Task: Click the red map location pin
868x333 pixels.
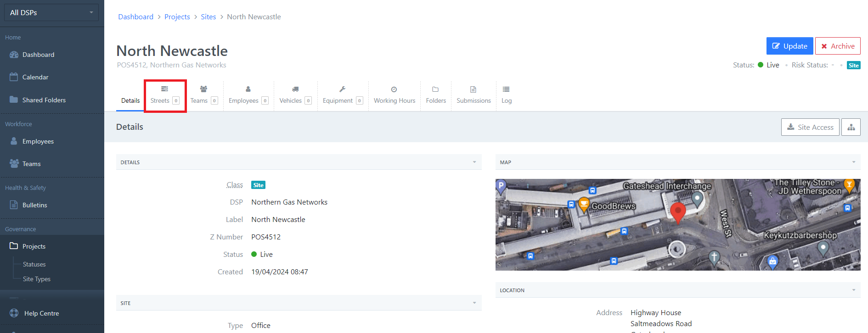Action: pyautogui.click(x=678, y=212)
